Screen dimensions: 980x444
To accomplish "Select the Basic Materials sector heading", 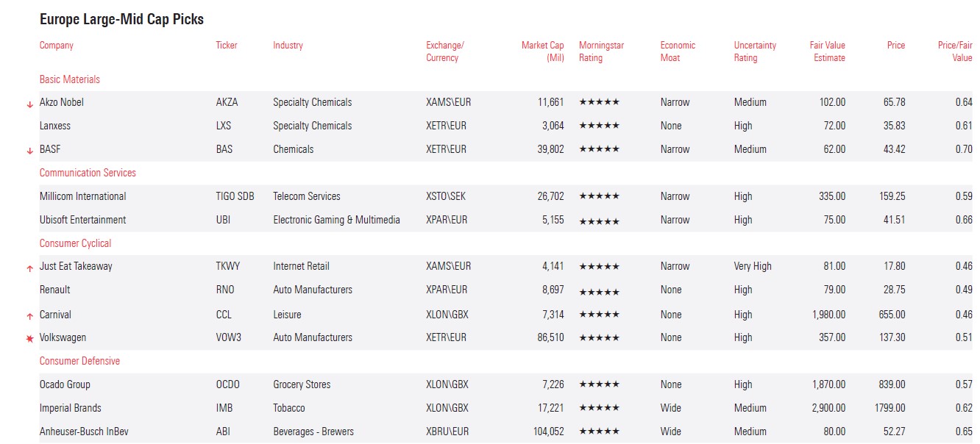I will pyautogui.click(x=70, y=79).
